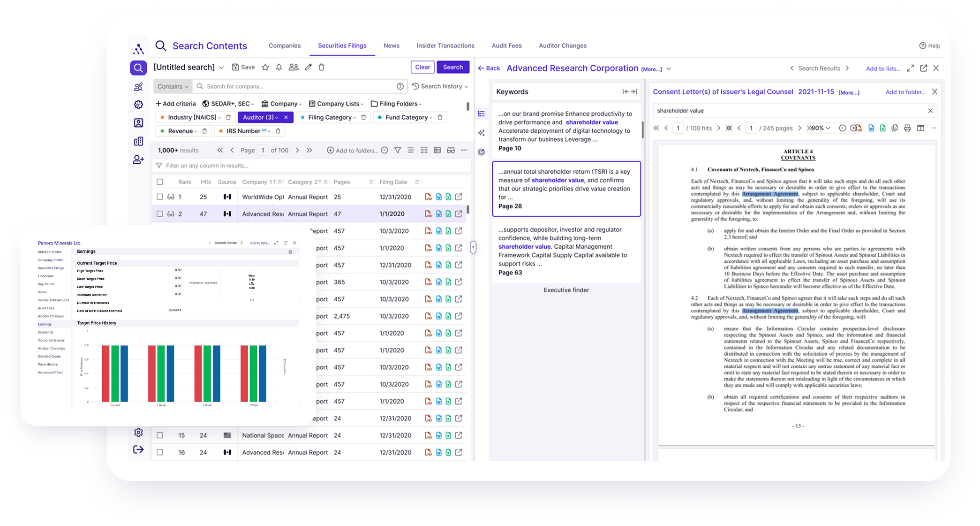The height and width of the screenshot is (526, 980).
Task: Open settings gear above logout icon
Action: pyautogui.click(x=138, y=432)
